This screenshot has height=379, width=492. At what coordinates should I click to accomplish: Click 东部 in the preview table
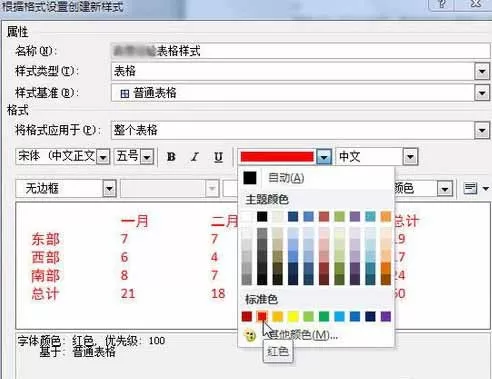[46, 239]
